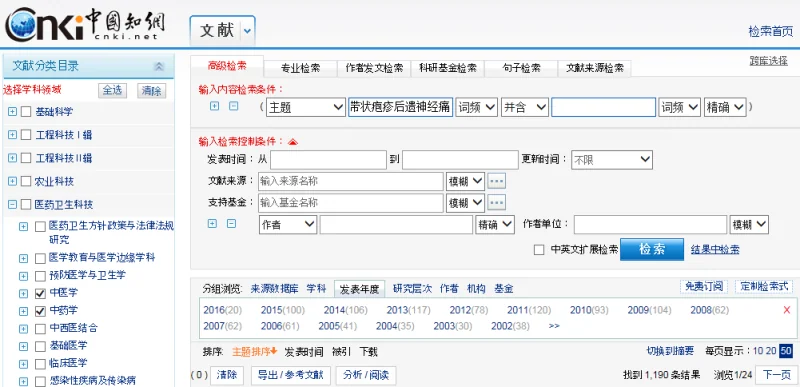Click the 发表时间 从 start date field
The width and height of the screenshot is (800, 387).
[x=328, y=160]
